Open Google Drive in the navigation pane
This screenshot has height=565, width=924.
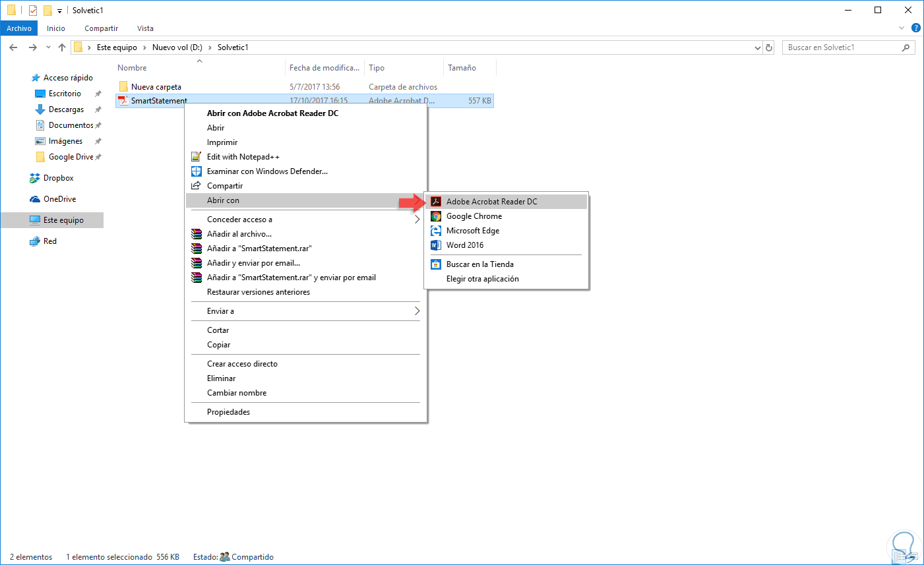pos(71,157)
